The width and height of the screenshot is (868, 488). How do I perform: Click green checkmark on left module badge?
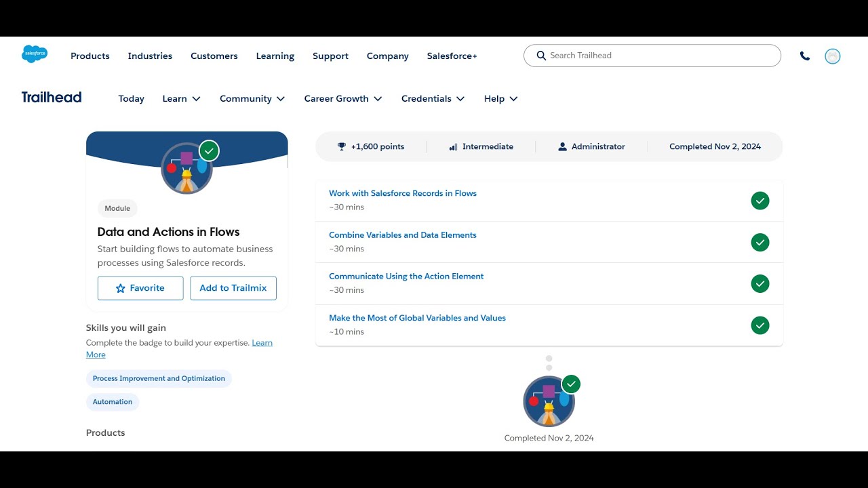pos(210,150)
